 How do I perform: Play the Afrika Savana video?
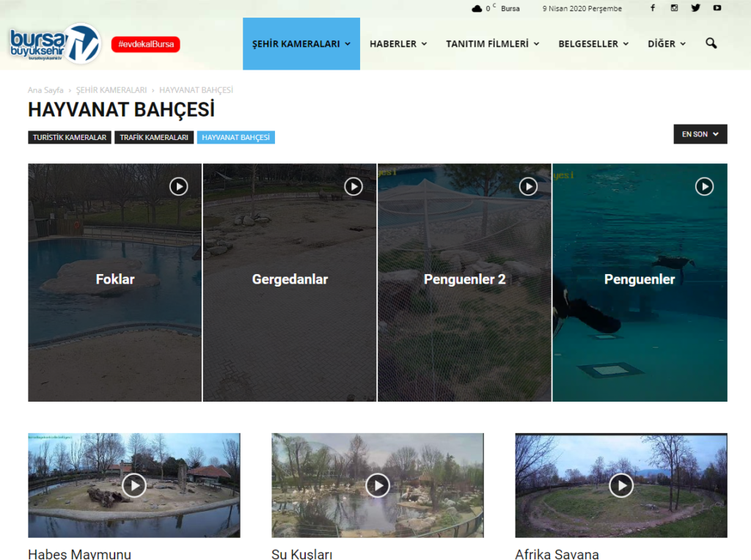pos(621,485)
